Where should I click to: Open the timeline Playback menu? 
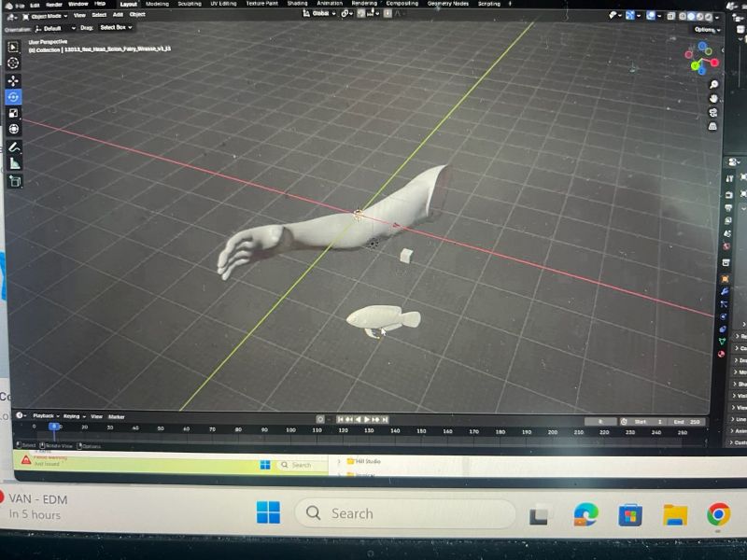tap(44, 416)
